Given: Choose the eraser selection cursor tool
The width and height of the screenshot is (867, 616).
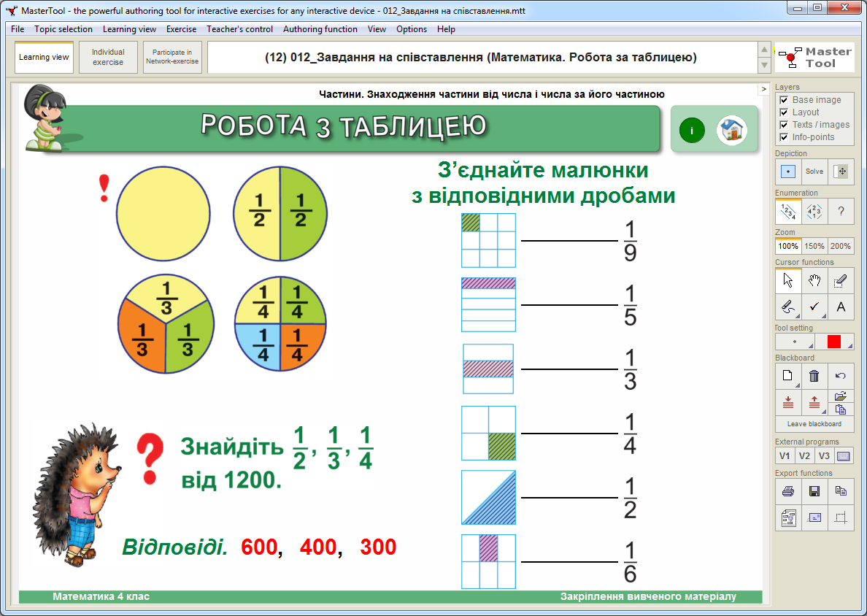Looking at the screenshot, I should [x=841, y=281].
